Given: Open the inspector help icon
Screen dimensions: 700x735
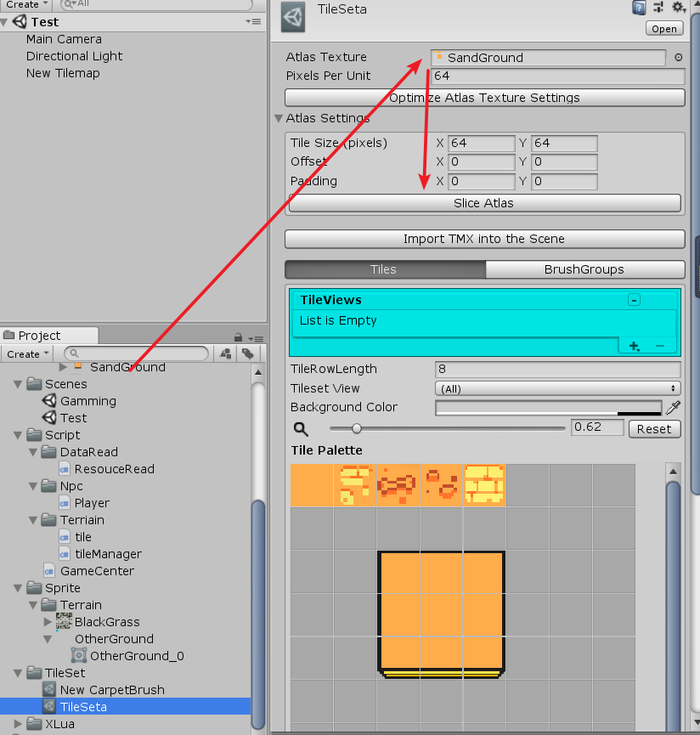Looking at the screenshot, I should tap(638, 8).
